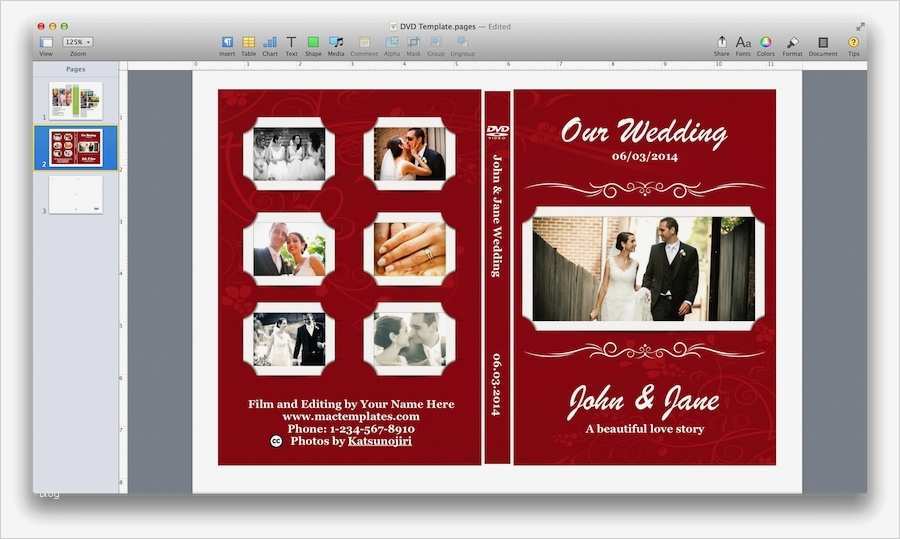
Task: Enter full screen mode
Action: [860, 26]
